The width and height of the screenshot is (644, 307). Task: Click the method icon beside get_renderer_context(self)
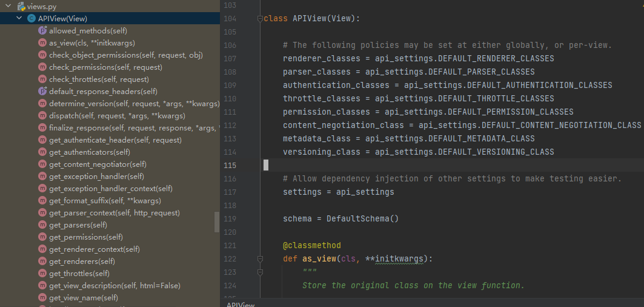[x=42, y=249]
